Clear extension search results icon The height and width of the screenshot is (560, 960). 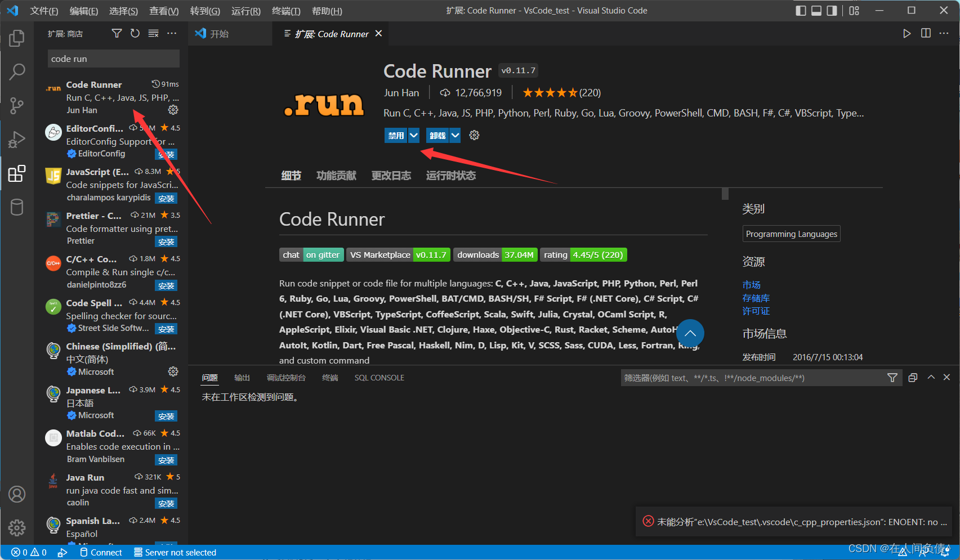click(x=153, y=33)
